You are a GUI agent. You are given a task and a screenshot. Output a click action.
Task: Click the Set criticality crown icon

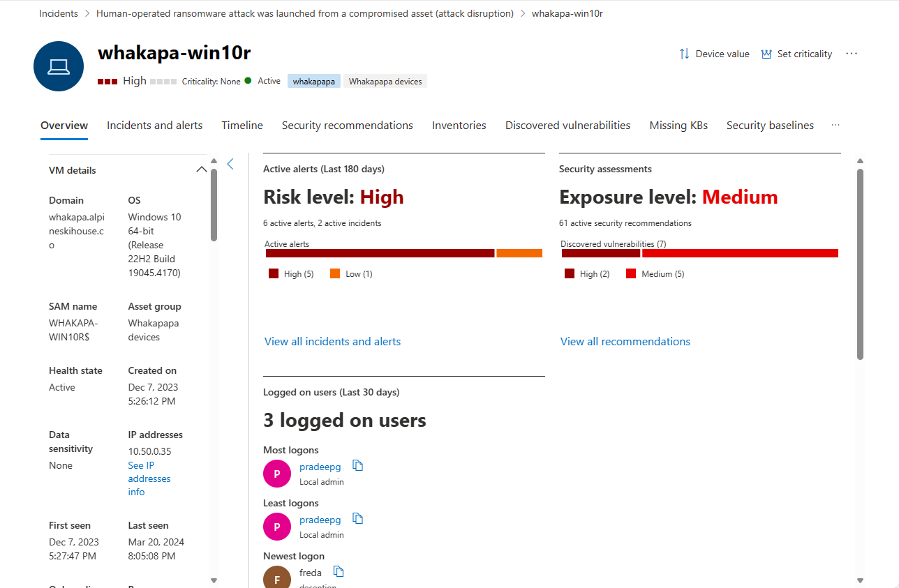pos(766,54)
